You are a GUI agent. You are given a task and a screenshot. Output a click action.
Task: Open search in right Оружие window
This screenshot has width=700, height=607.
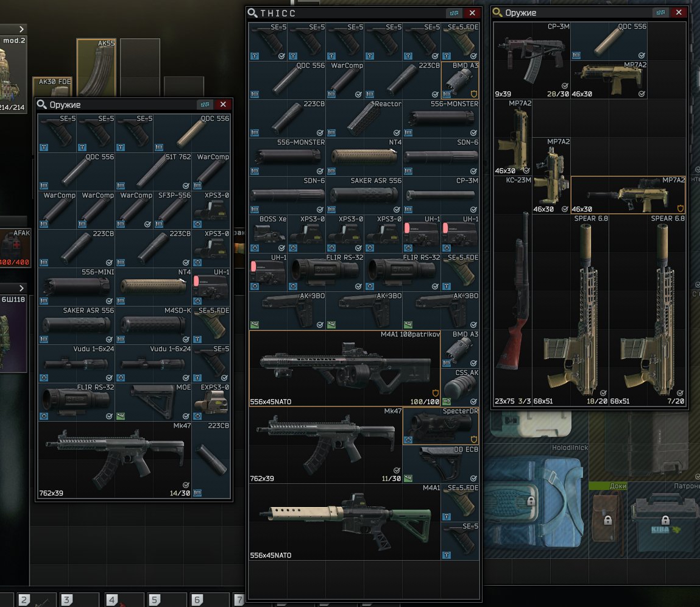[x=497, y=13]
